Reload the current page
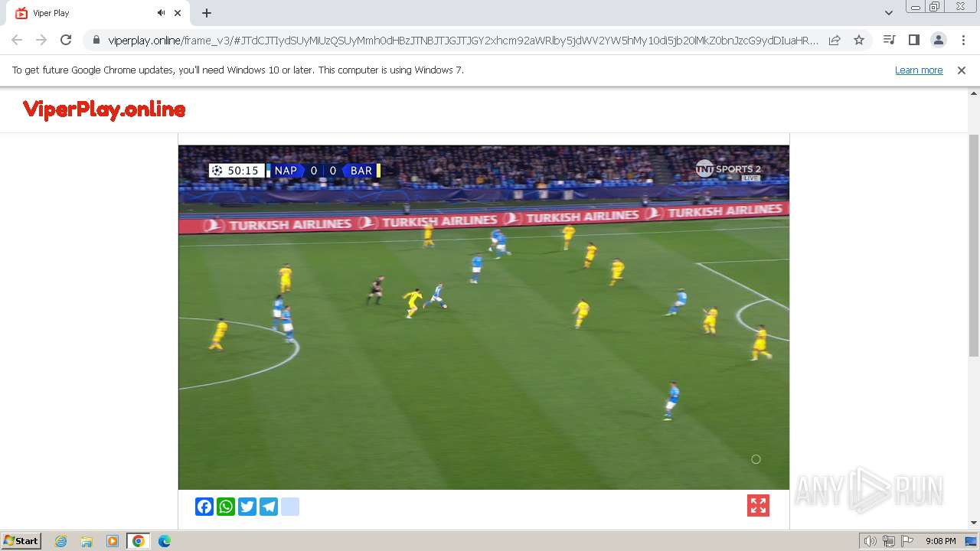The height and width of the screenshot is (551, 980). (66, 40)
